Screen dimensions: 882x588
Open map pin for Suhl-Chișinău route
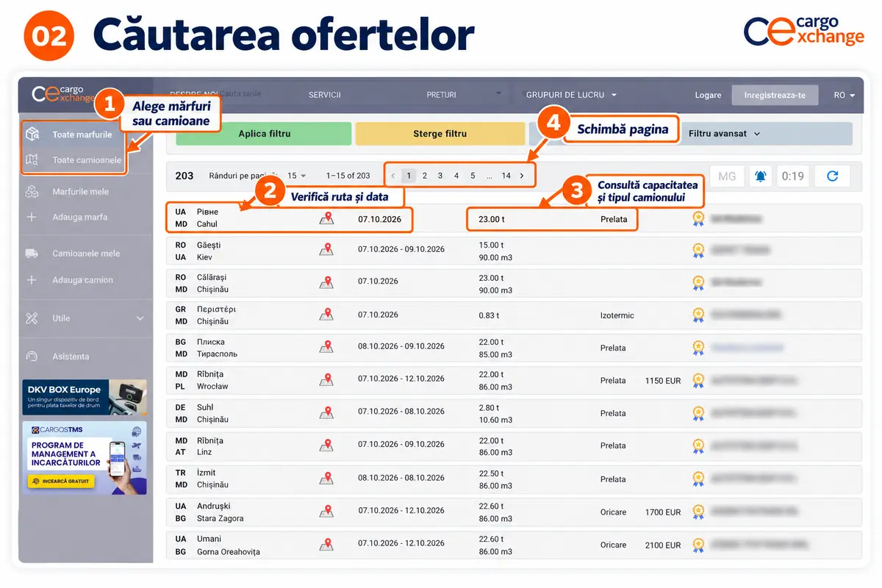[x=326, y=413]
